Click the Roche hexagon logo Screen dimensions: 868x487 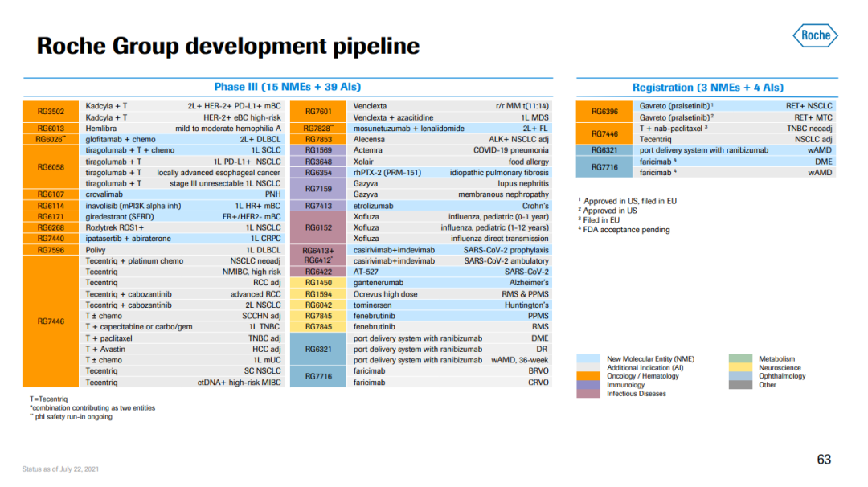pyautogui.click(x=816, y=35)
